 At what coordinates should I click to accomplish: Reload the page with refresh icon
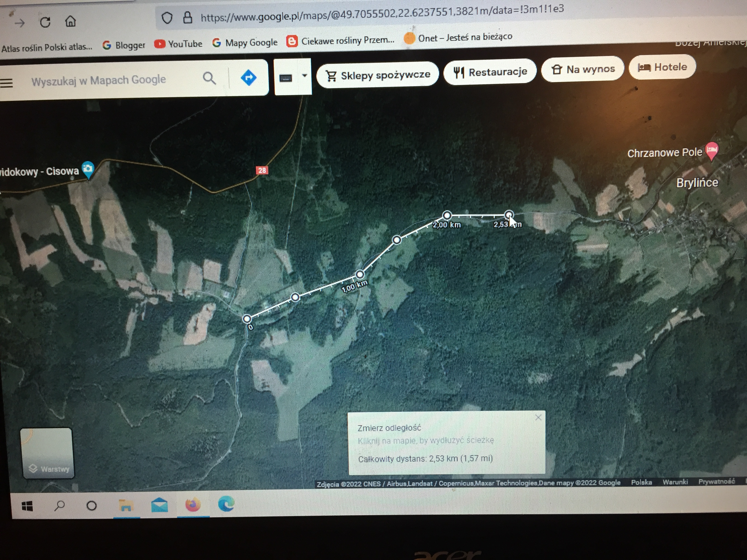click(x=45, y=22)
